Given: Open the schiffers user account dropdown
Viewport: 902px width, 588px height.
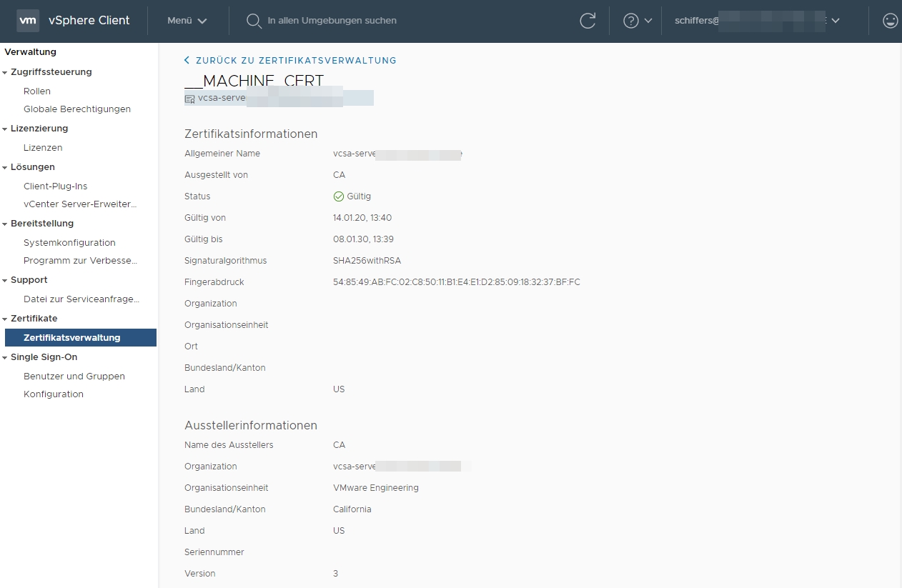Looking at the screenshot, I should tap(758, 21).
